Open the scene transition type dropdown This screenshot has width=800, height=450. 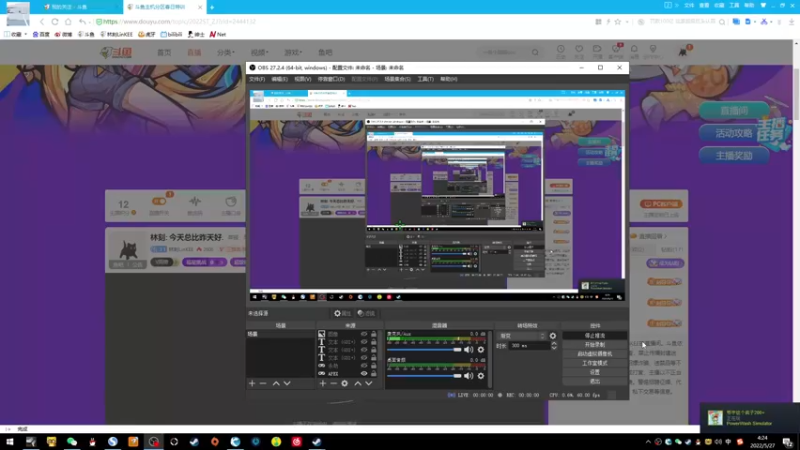click(522, 336)
